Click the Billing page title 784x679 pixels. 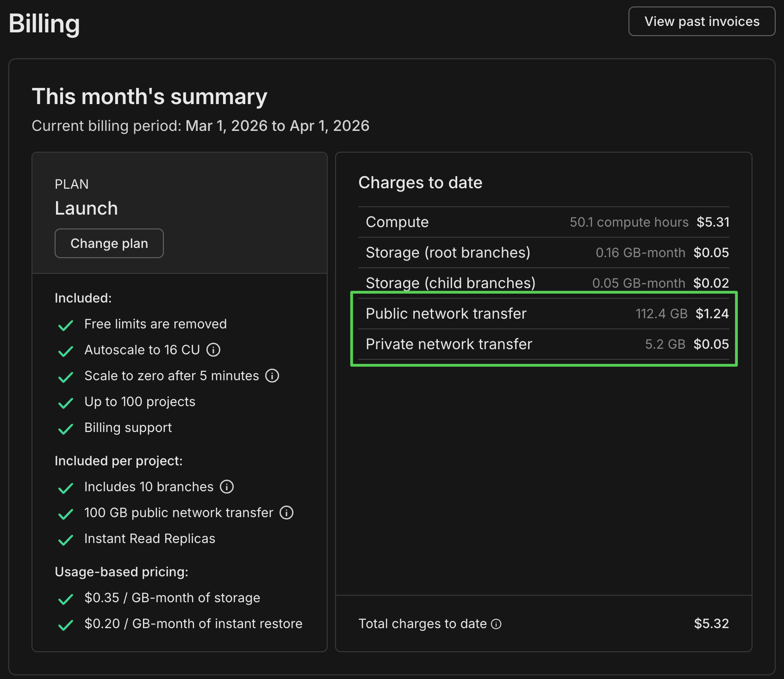point(44,24)
